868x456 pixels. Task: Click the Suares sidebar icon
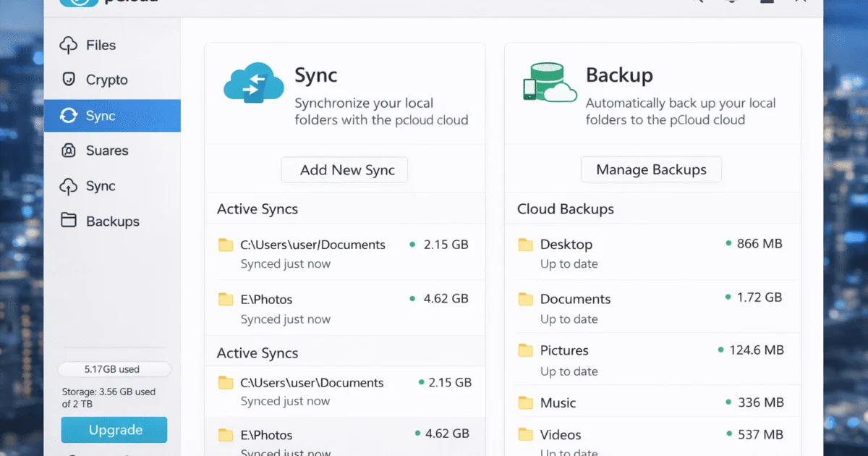(69, 151)
